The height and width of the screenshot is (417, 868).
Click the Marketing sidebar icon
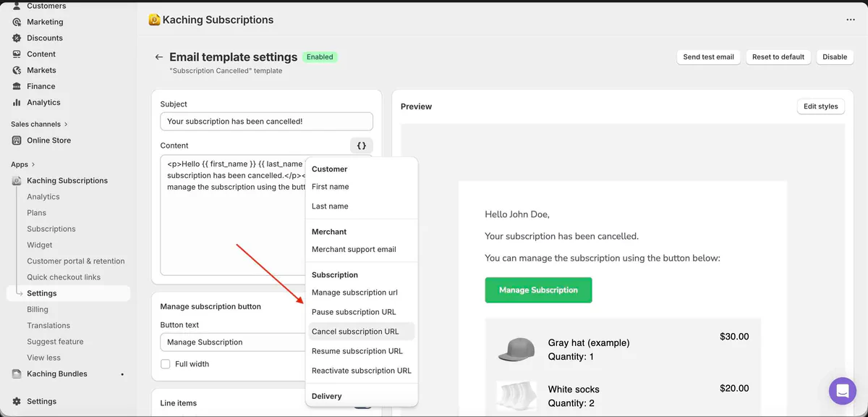(x=17, y=22)
